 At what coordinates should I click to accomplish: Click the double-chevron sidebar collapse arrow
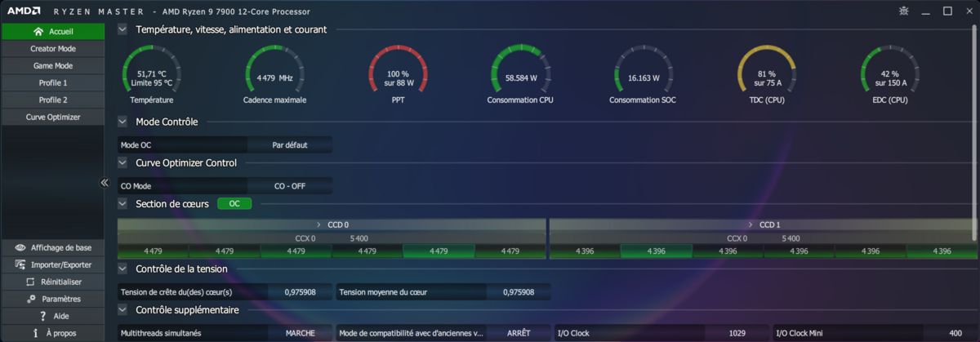(x=105, y=183)
